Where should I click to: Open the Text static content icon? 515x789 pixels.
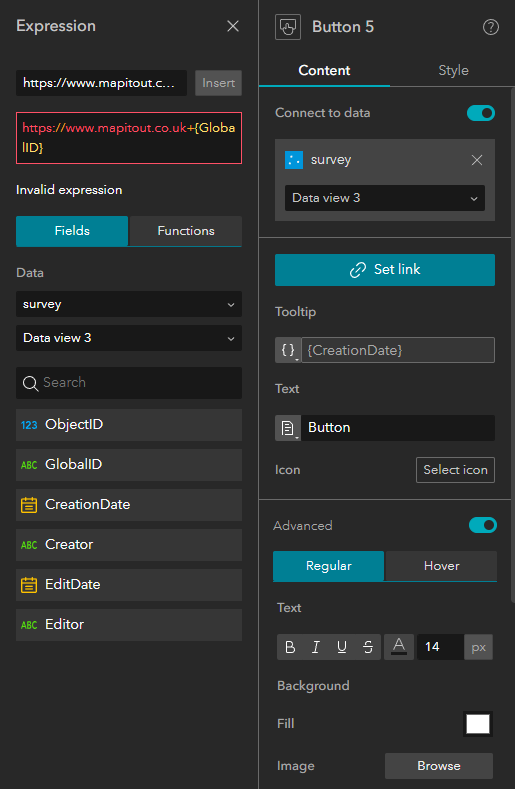pos(288,428)
